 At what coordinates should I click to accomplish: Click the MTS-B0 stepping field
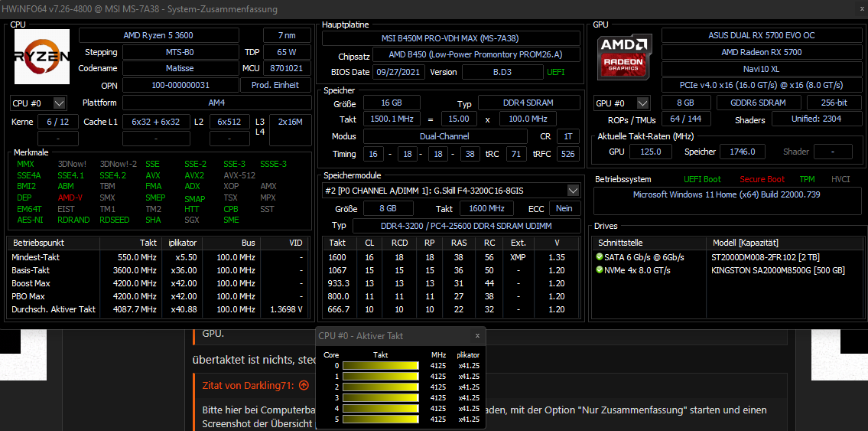180,52
